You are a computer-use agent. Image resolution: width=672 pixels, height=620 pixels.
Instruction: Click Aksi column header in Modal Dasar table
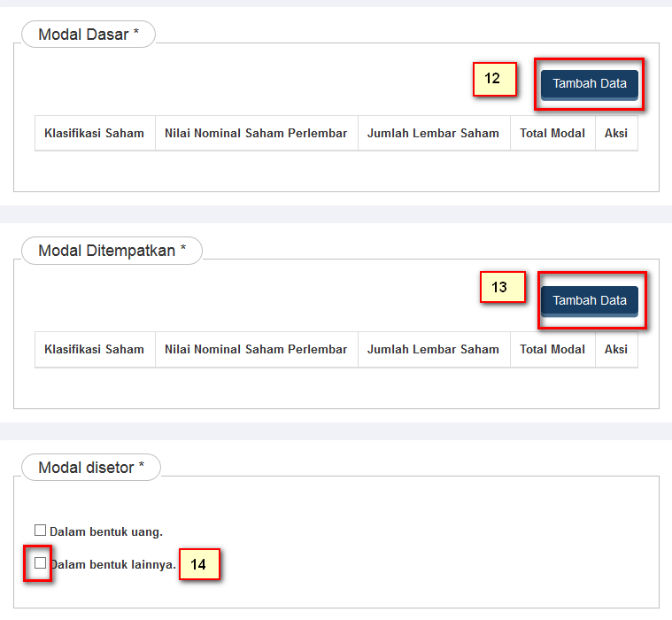616,134
